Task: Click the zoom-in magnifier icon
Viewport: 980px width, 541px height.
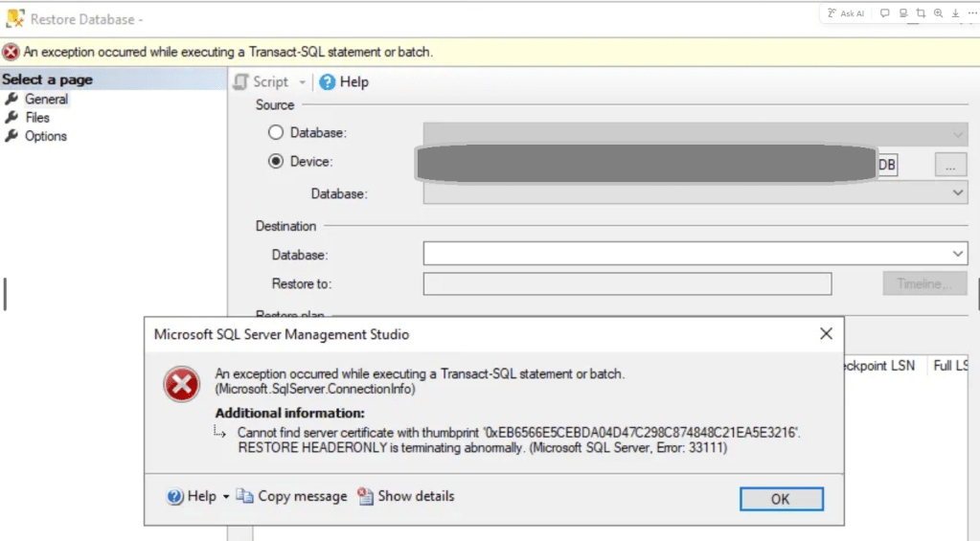Action: coord(938,13)
